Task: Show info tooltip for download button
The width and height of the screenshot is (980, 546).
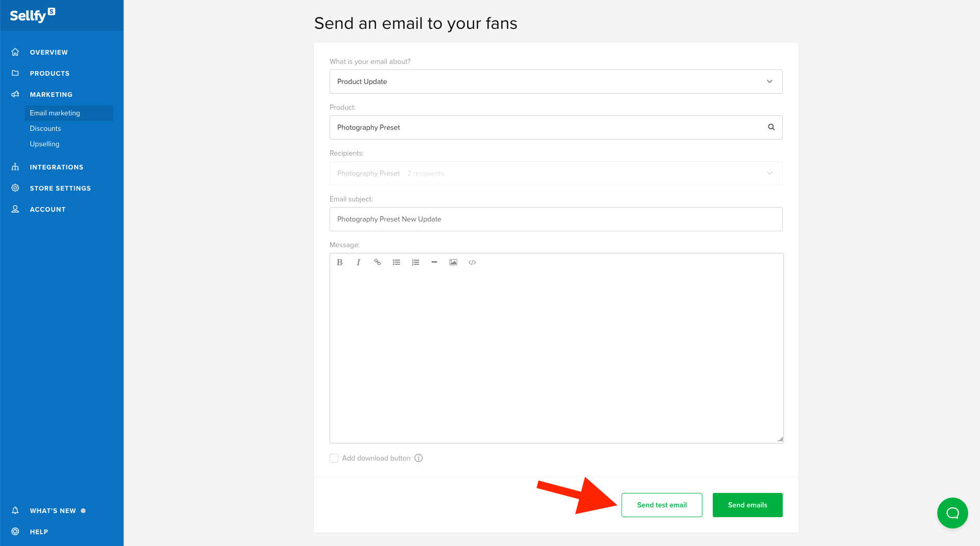Action: click(x=419, y=458)
